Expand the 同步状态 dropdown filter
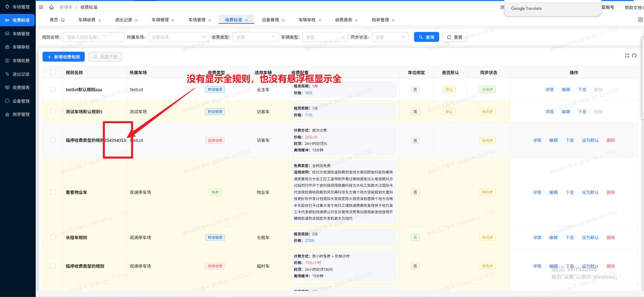644x298 pixels. pyautogui.click(x=390, y=37)
